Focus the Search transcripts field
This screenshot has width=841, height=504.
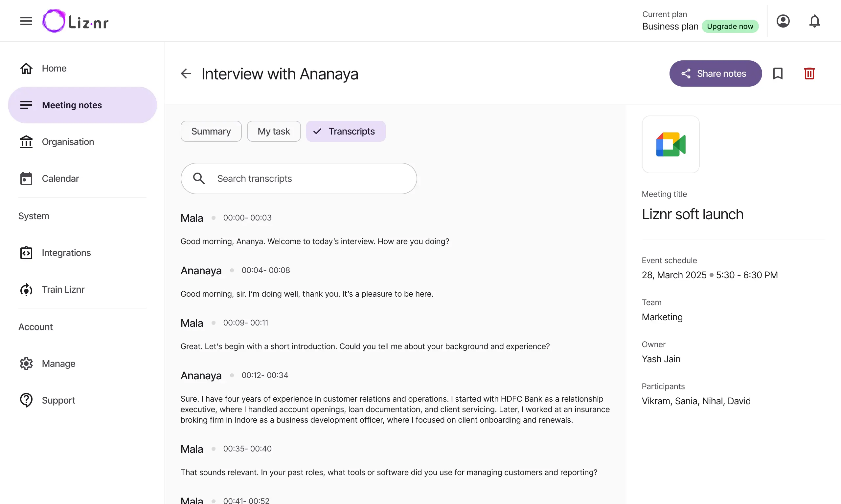click(299, 178)
